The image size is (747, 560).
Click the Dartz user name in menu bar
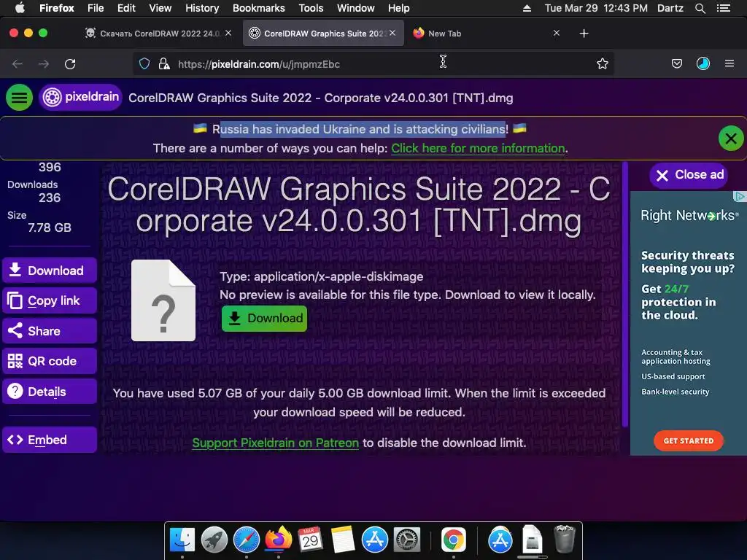click(670, 8)
